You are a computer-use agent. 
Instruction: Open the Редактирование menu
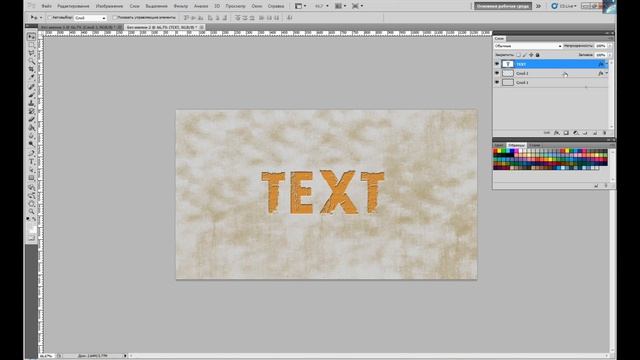click(73, 6)
